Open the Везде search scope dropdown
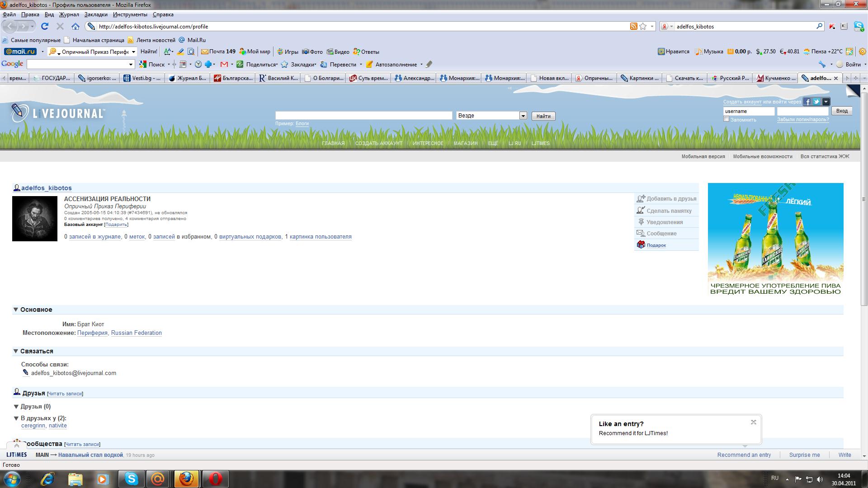This screenshot has width=868, height=488. click(523, 116)
